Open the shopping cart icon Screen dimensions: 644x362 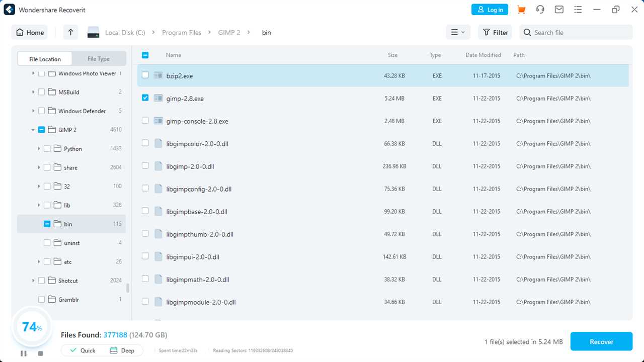tap(521, 10)
